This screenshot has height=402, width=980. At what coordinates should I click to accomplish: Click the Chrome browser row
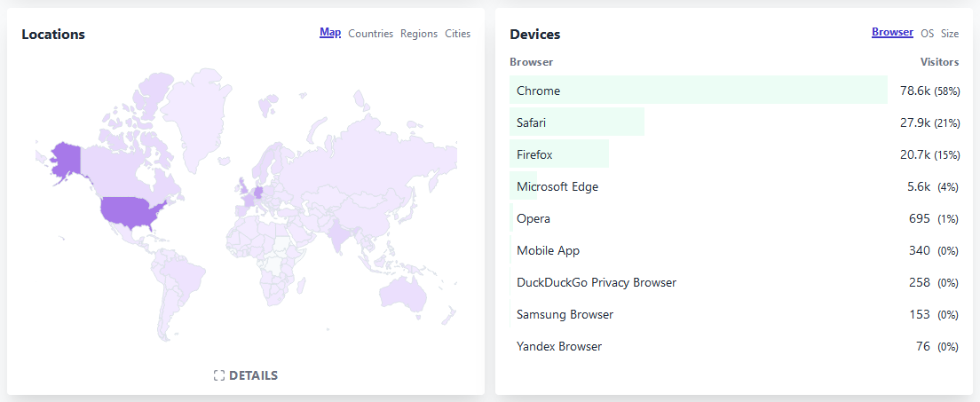[x=539, y=91]
